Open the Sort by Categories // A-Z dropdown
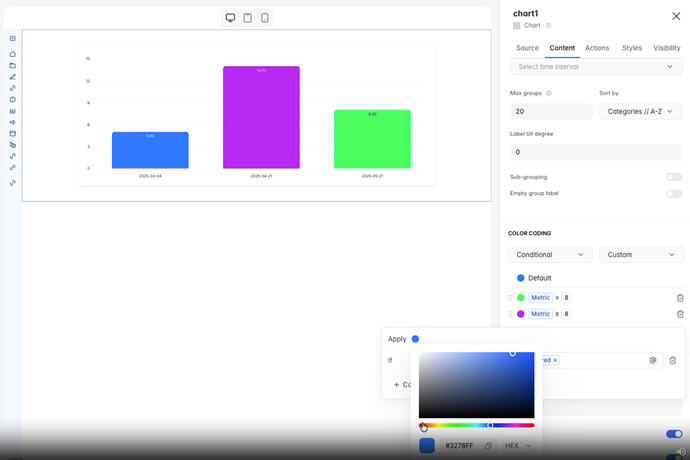 click(x=640, y=111)
